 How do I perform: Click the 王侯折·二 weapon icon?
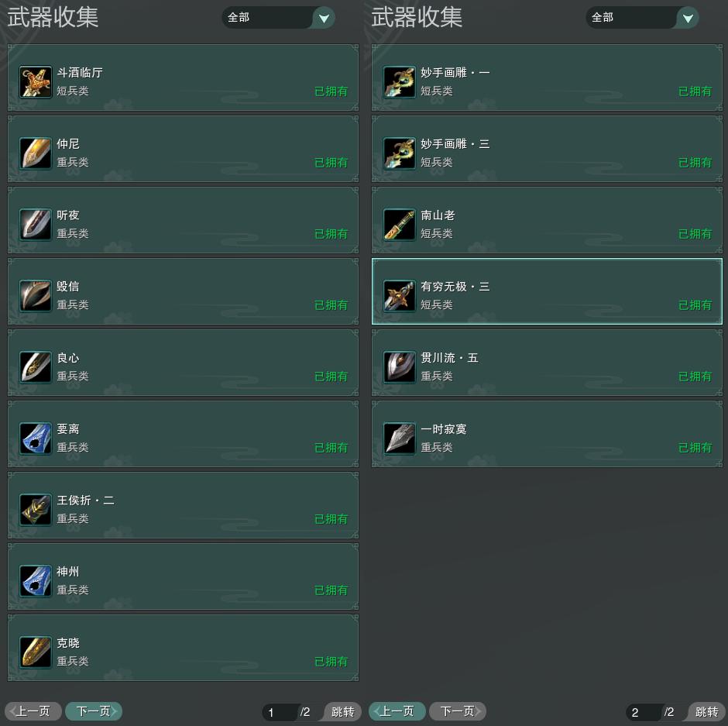36,510
